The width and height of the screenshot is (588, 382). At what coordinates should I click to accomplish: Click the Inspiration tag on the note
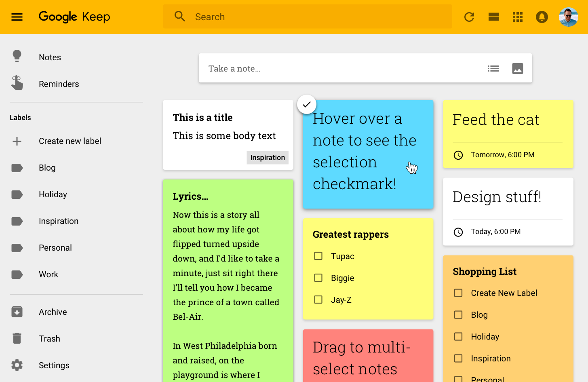click(x=268, y=158)
